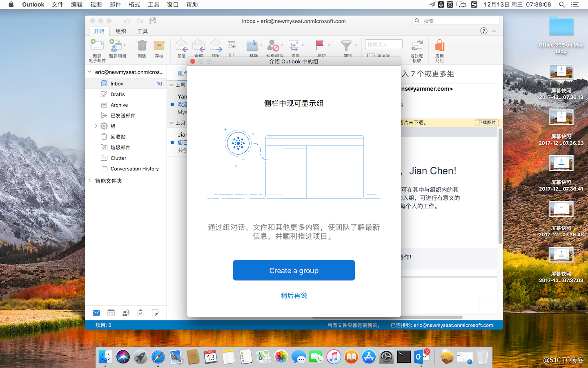Image resolution: width=588 pixels, height=368 pixels.
Task: Open the 文件 menu in the menu bar
Action: point(58,4)
